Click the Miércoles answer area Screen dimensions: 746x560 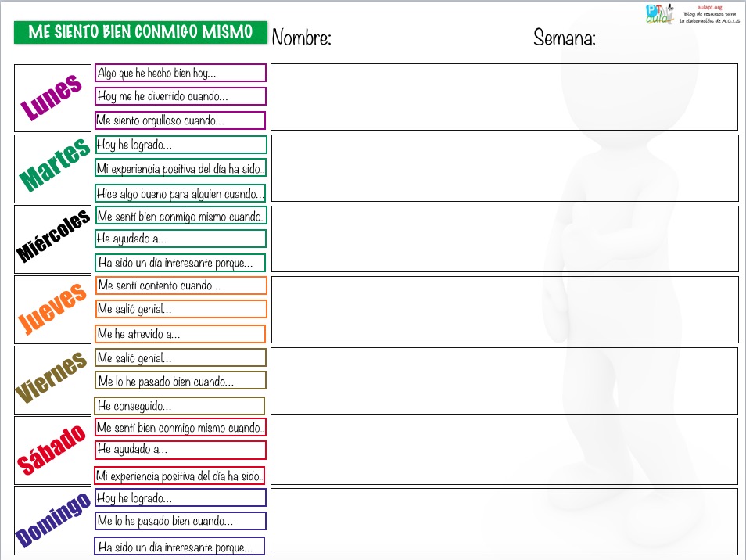[505, 239]
